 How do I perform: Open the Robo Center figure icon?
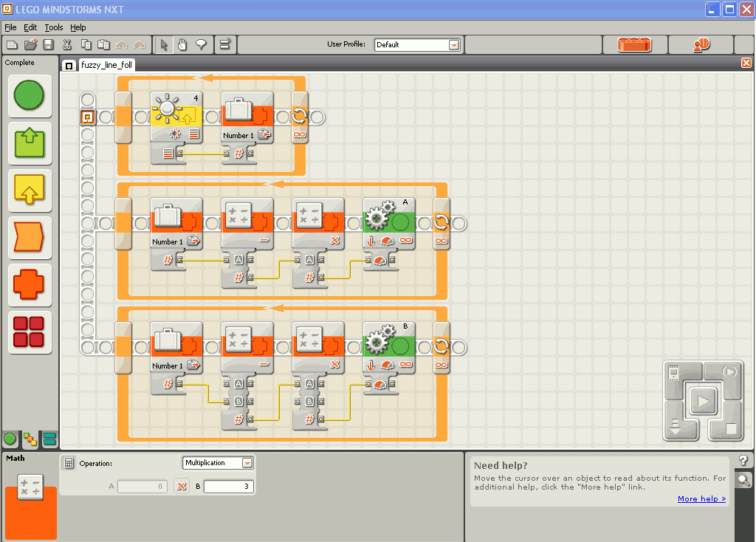pyautogui.click(x=701, y=45)
